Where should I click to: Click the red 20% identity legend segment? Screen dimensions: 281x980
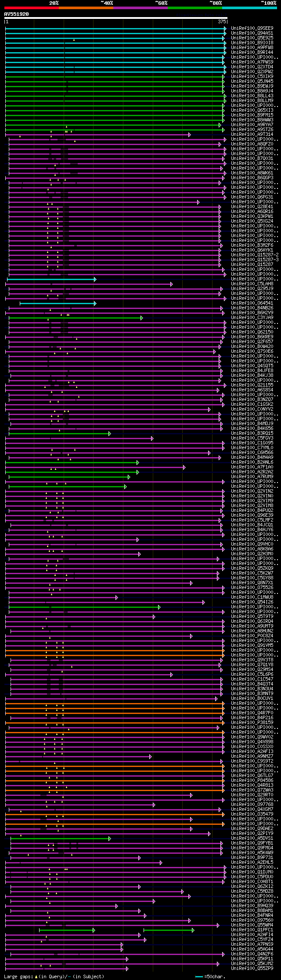pyautogui.click(x=31, y=8)
